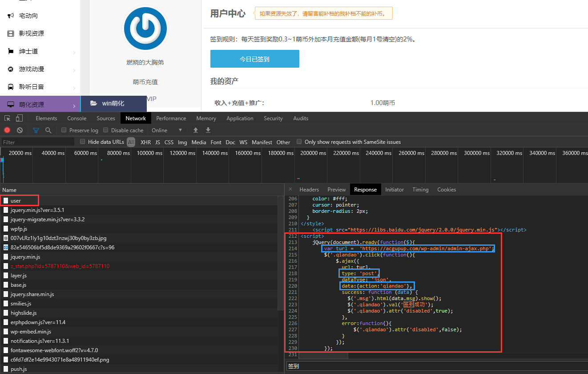Expand the 聆听日音 submenu arrow
The height and width of the screenshot is (374, 588).
[74, 88]
